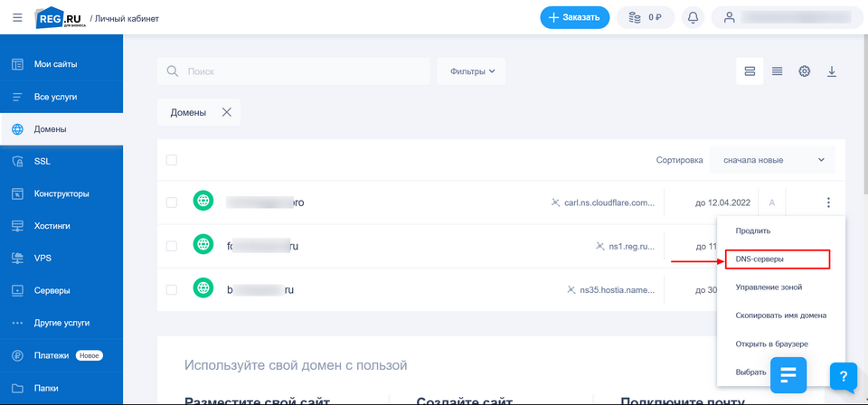The image size is (868, 405).
Task: Click the REG.RU logo
Action: pyautogui.click(x=61, y=18)
